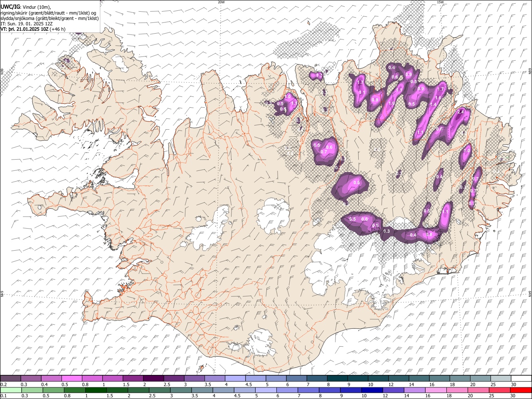
Task: Click bottom legend swatch between 20 and 25
Action: point(478,390)
